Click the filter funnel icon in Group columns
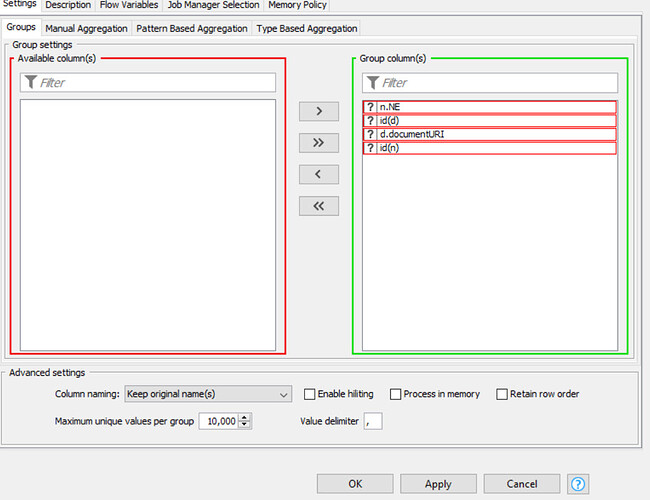This screenshot has width=650, height=500. pos(373,82)
